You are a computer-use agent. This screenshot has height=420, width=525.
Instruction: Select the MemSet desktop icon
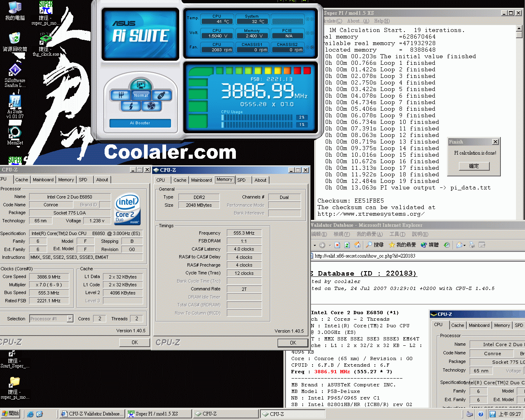click(15, 136)
